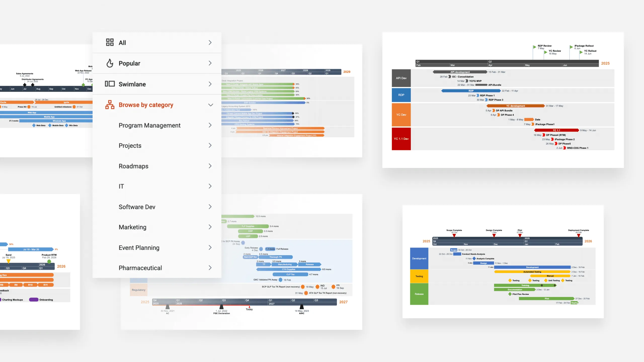Toggle the Marketing category chevron
This screenshot has height=362, width=644.
tap(210, 227)
